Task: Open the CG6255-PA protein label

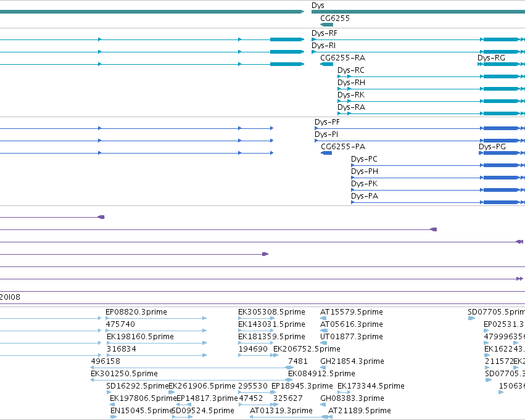Action: (343, 147)
